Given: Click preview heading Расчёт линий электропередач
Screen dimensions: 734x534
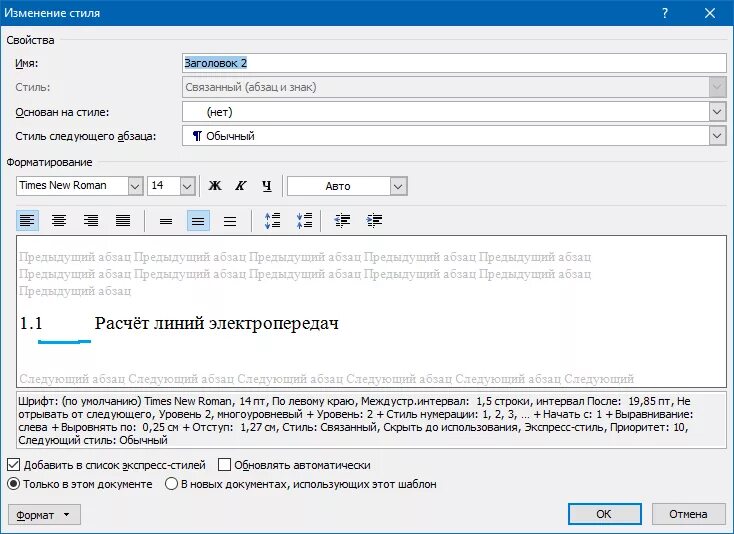Looking at the screenshot, I should tap(217, 323).
